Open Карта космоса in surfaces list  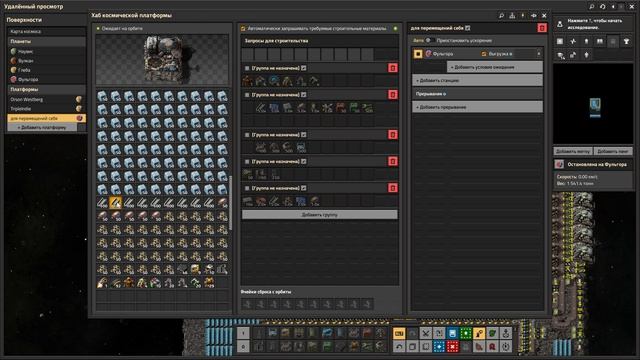coord(47,31)
